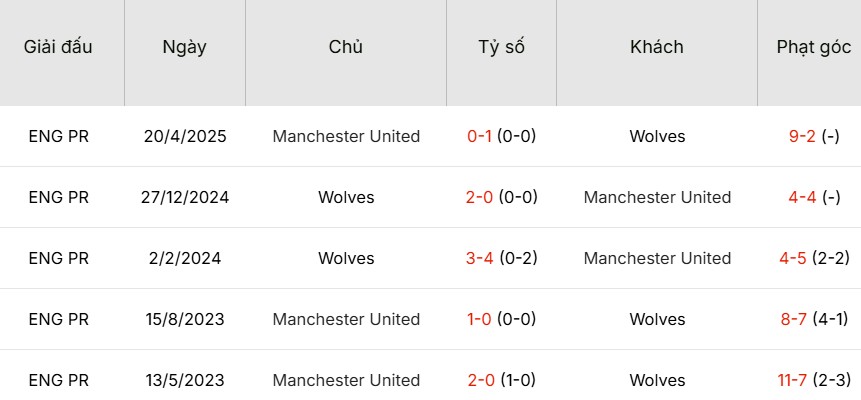Select the 27/12/2024 match date
Image resolution: width=861 pixels, height=400 pixels.
click(x=185, y=197)
